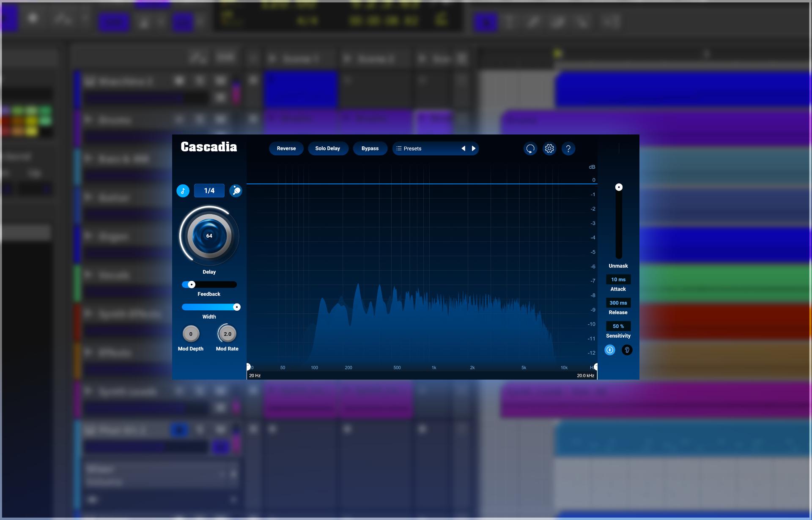812x520 pixels.
Task: Click the 20 Hz low cutoff label
Action: click(255, 375)
